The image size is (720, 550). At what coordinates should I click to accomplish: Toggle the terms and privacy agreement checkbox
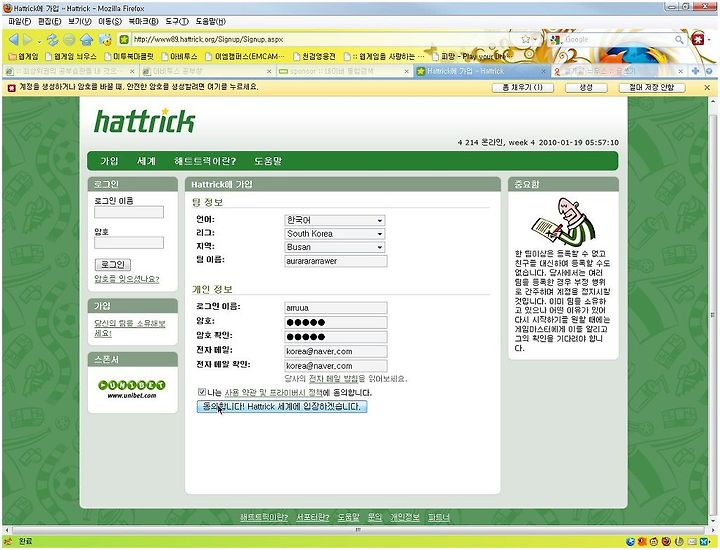[202, 392]
